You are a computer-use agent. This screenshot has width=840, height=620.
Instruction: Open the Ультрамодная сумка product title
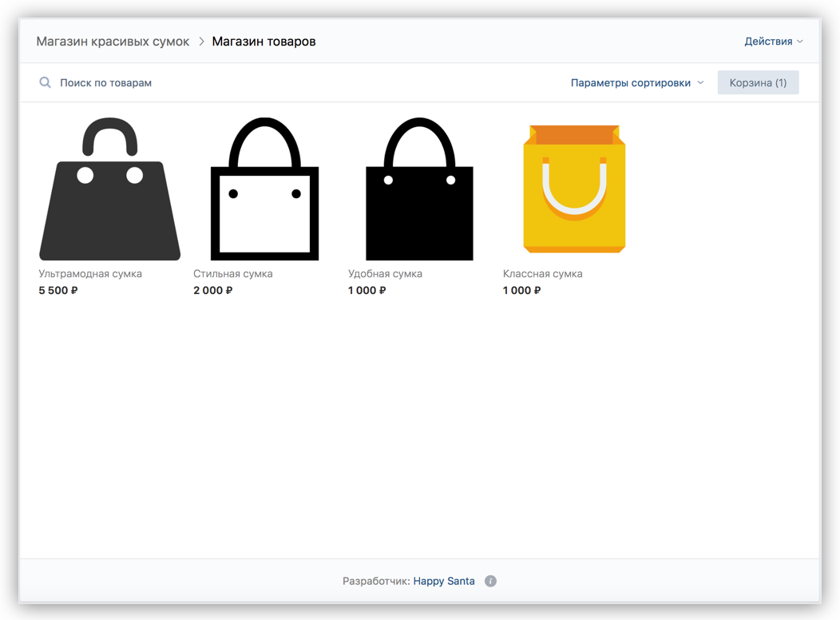(x=90, y=273)
